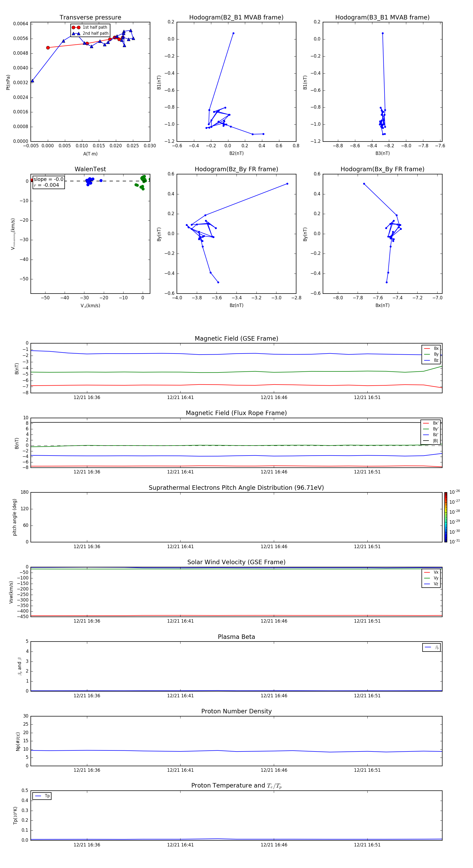Click the 'WalenTest' plot title

pos(90,169)
